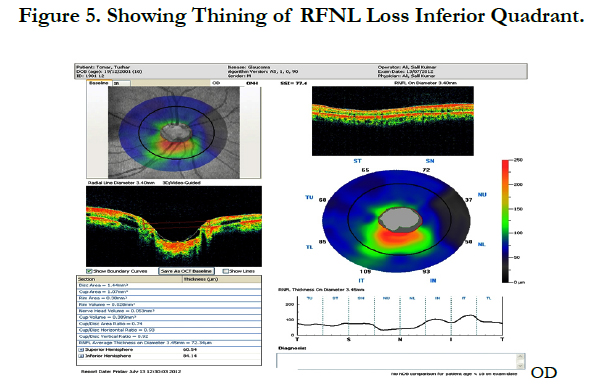Click the SSI value in the header
The image size is (596, 391).
(293, 83)
